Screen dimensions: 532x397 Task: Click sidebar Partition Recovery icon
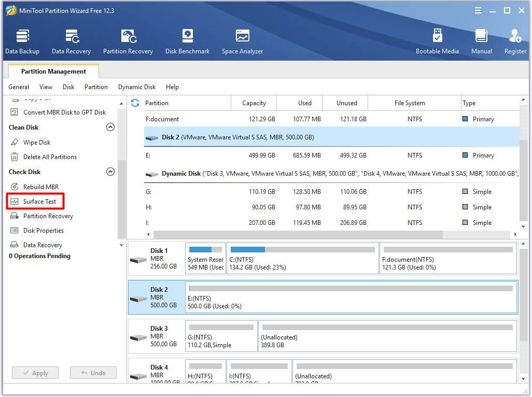click(x=14, y=216)
